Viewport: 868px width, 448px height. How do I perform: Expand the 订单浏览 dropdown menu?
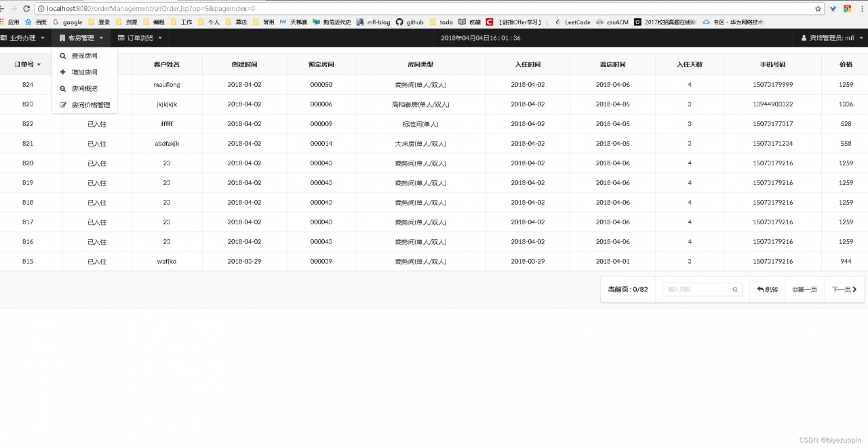139,38
